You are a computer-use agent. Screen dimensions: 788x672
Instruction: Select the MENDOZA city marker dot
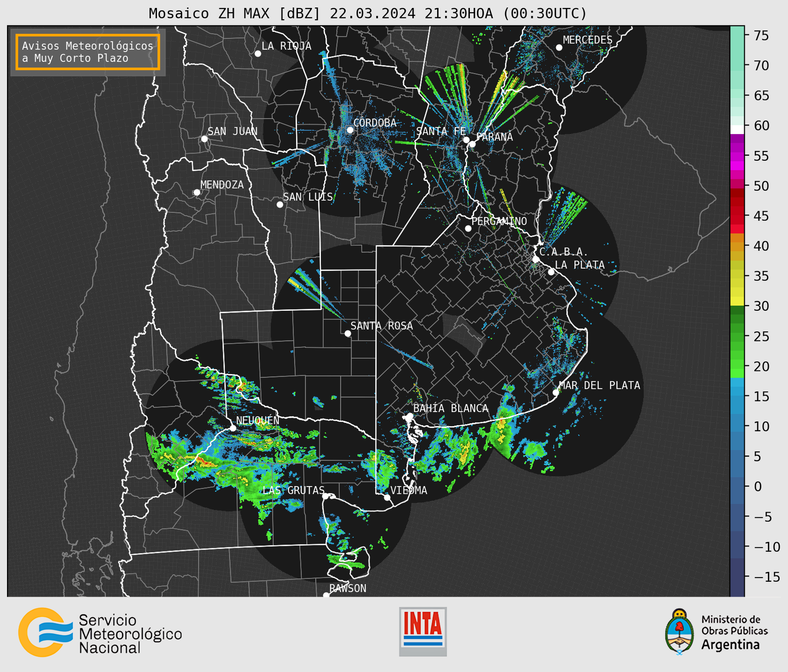pos(197,193)
